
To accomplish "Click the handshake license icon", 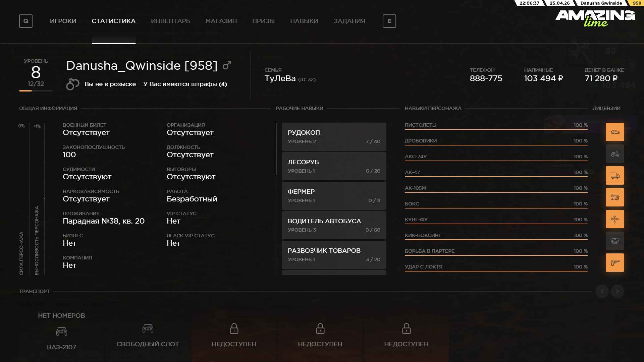I will point(615,241).
